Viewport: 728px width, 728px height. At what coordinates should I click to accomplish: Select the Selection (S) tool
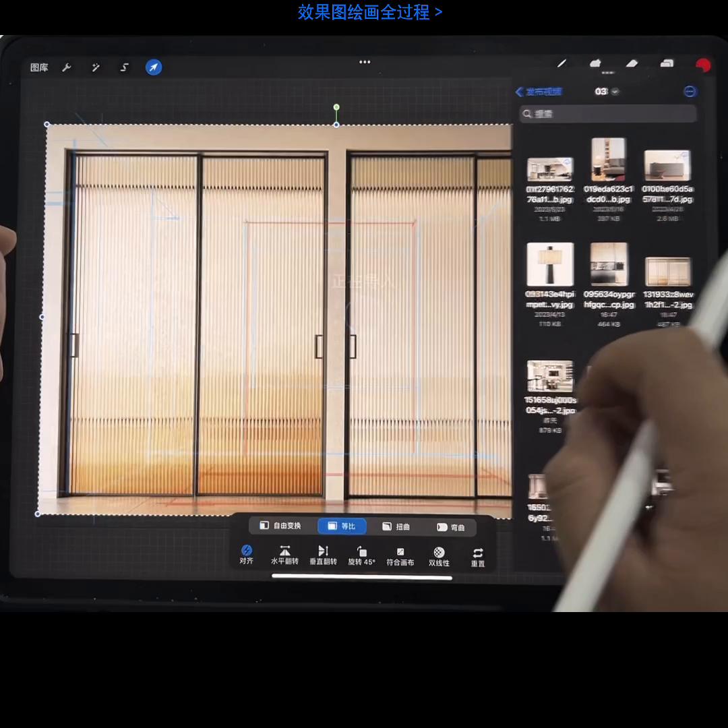[124, 67]
